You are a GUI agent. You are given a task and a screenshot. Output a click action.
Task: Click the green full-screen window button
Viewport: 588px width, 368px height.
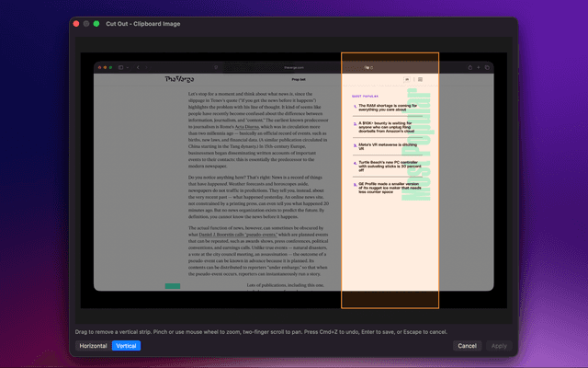[96, 23]
